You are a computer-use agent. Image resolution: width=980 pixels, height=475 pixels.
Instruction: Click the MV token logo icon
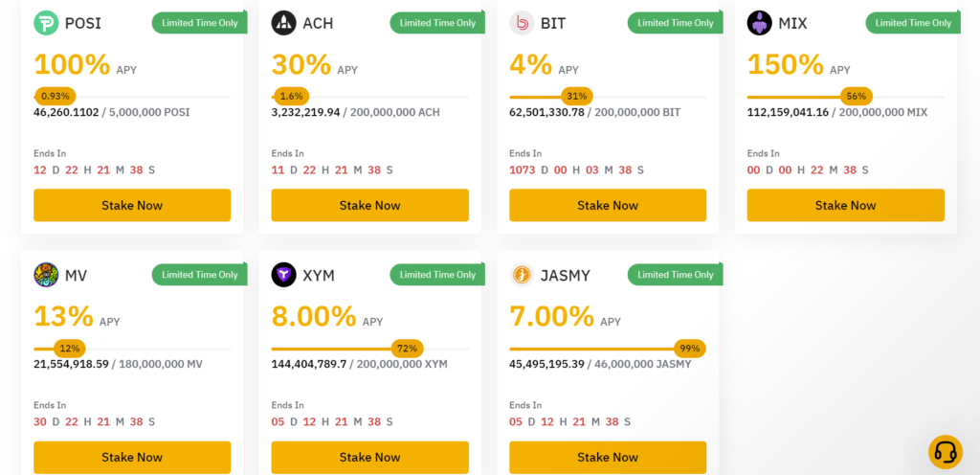(x=46, y=276)
